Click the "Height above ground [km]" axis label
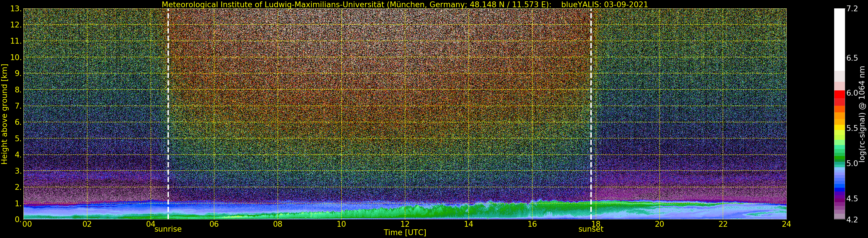This screenshot has height=238, width=868. click(x=4, y=114)
